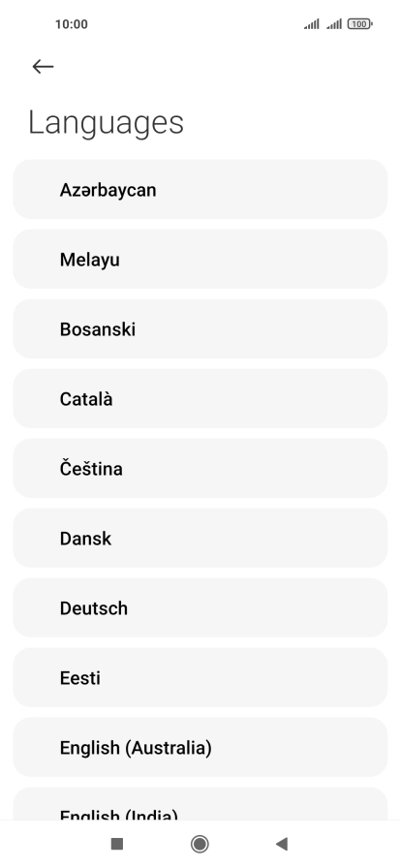The width and height of the screenshot is (400, 868).
Task: Select English (Australia) option
Action: tap(200, 747)
